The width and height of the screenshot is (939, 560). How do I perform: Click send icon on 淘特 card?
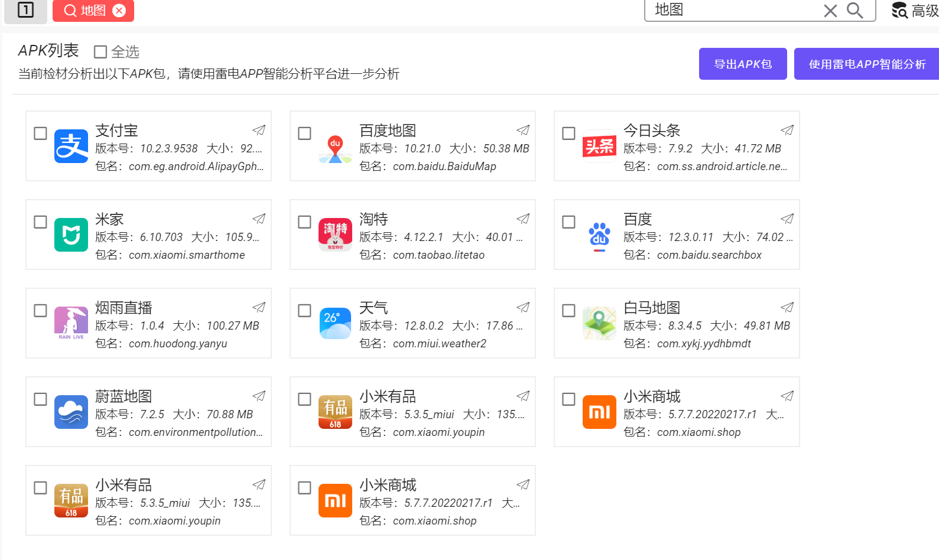pyautogui.click(x=523, y=219)
